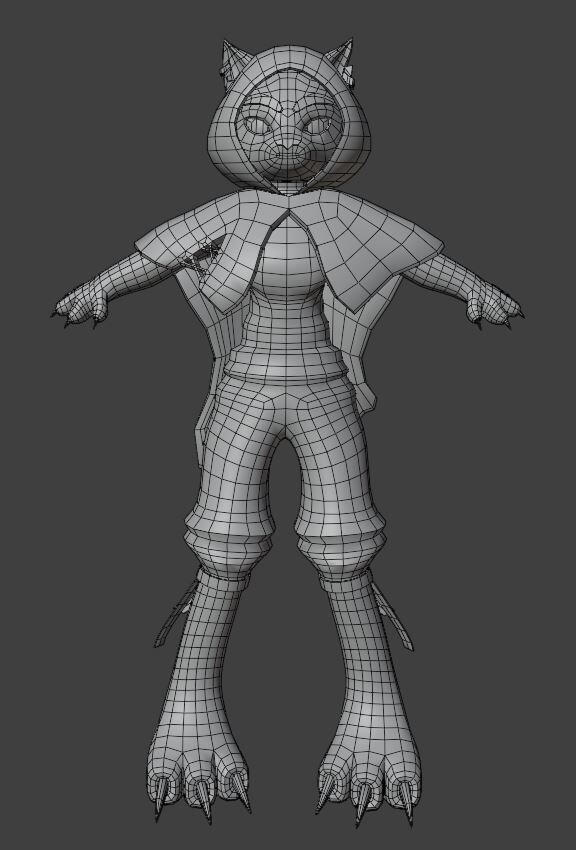
Task: Select the character's baggy pants mesh
Action: pos(285,477)
